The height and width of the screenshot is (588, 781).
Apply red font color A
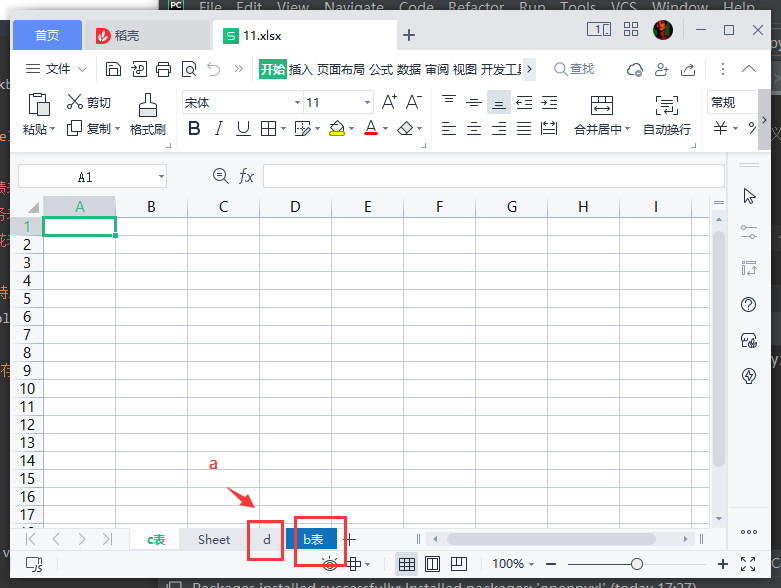(x=371, y=128)
